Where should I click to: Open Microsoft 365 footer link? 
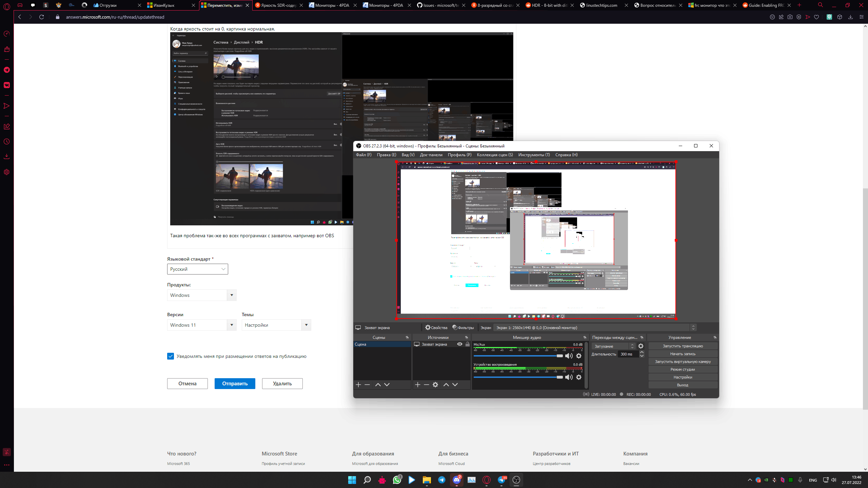[178, 464]
